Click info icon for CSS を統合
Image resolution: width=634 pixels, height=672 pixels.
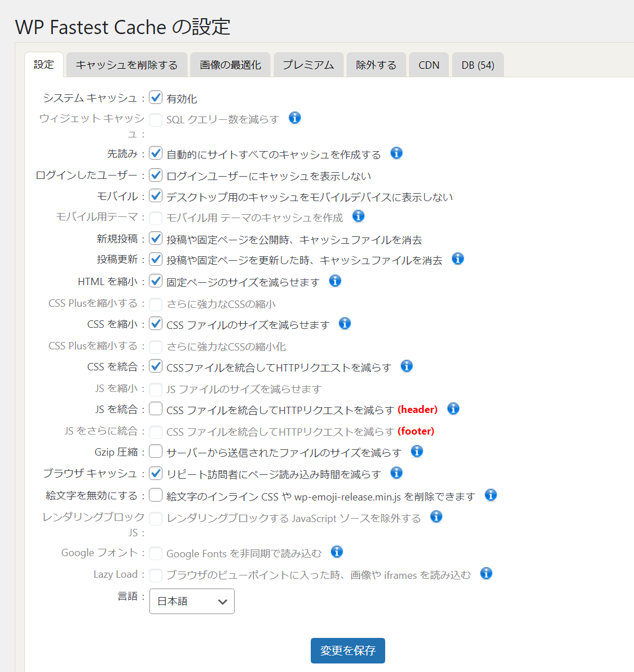[x=407, y=366]
